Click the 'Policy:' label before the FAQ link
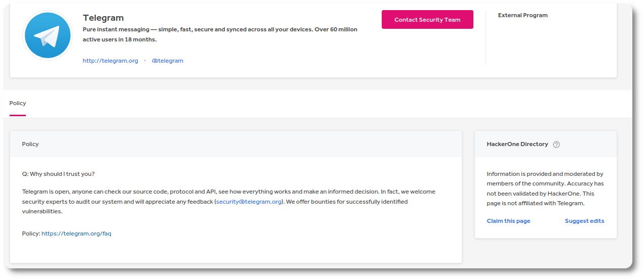Screen dimensions: 644x280 (31, 234)
